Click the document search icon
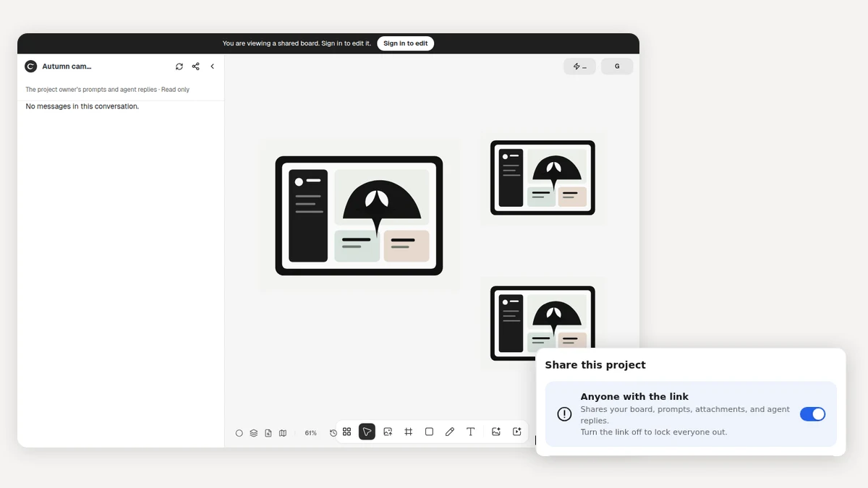868x488 pixels. click(x=268, y=433)
